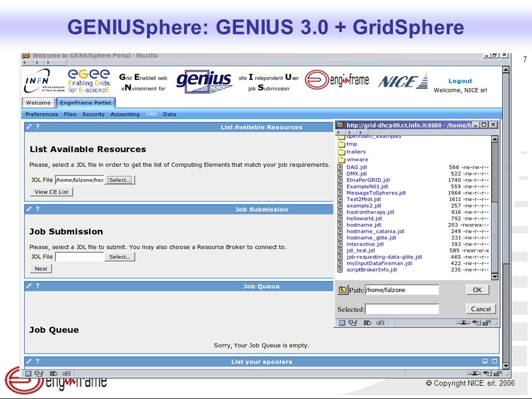
Task: Open the Accounting menu
Action: click(125, 114)
